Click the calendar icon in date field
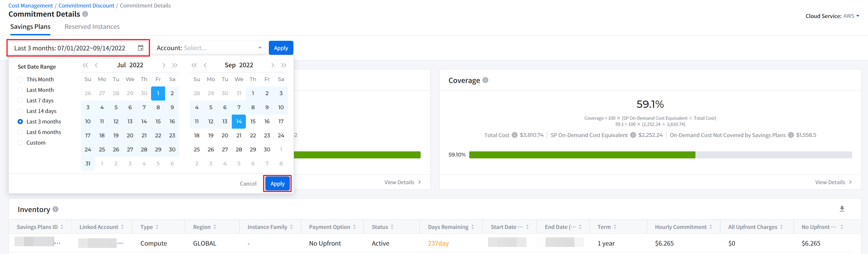This screenshot has height=254, width=868. [140, 48]
